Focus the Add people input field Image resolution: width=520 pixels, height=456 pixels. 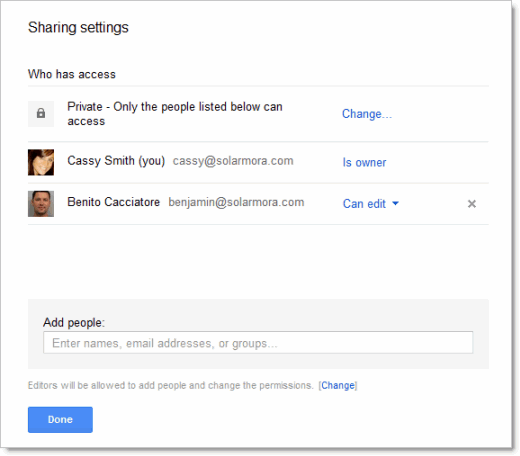point(258,343)
